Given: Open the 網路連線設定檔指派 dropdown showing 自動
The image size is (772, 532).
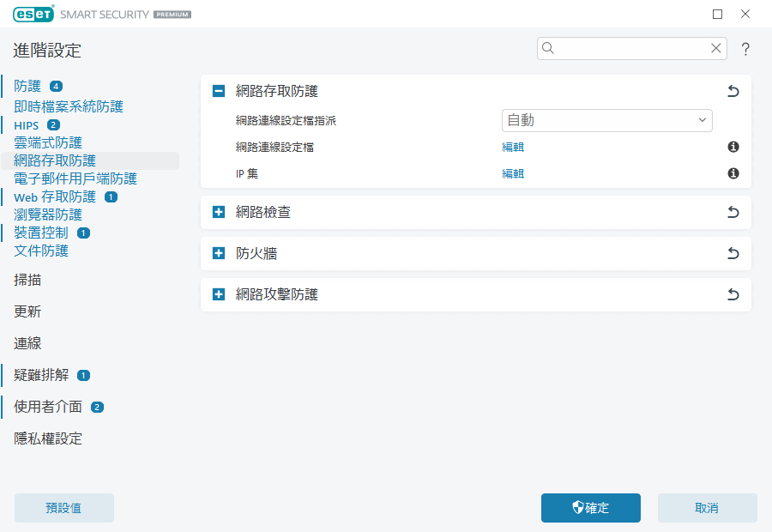Looking at the screenshot, I should click(606, 120).
